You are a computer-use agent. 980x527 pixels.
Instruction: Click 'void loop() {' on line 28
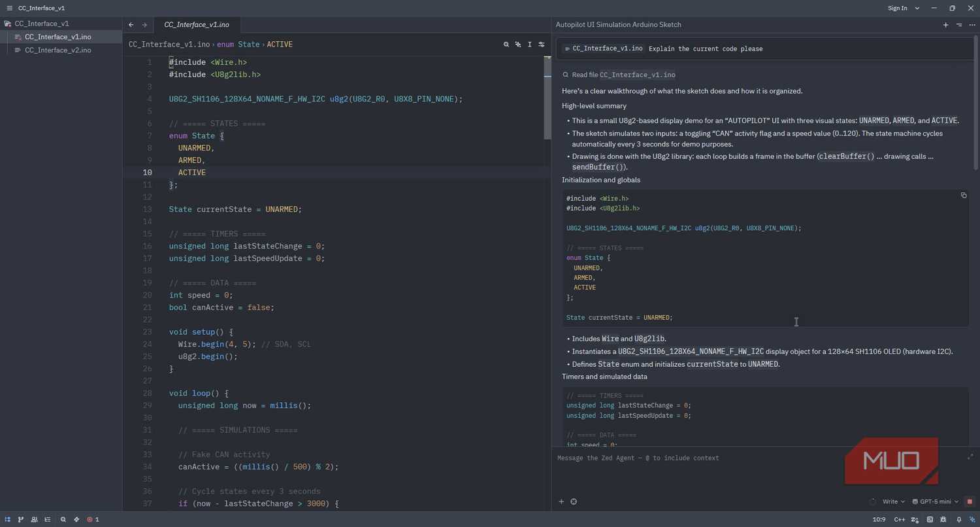click(199, 394)
